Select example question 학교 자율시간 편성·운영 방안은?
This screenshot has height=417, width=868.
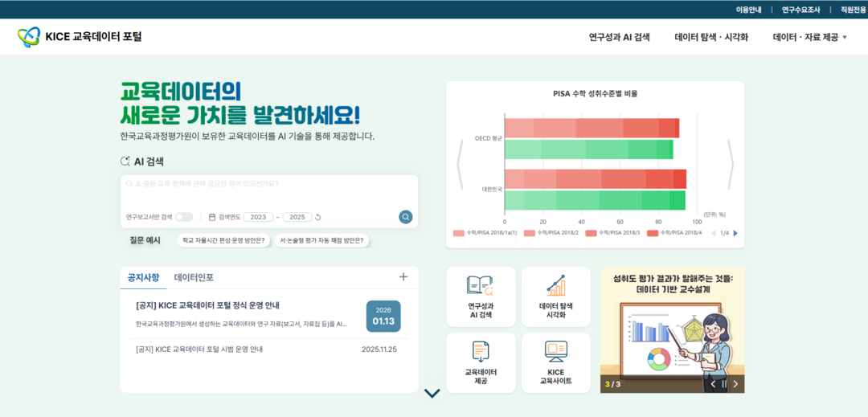(223, 240)
